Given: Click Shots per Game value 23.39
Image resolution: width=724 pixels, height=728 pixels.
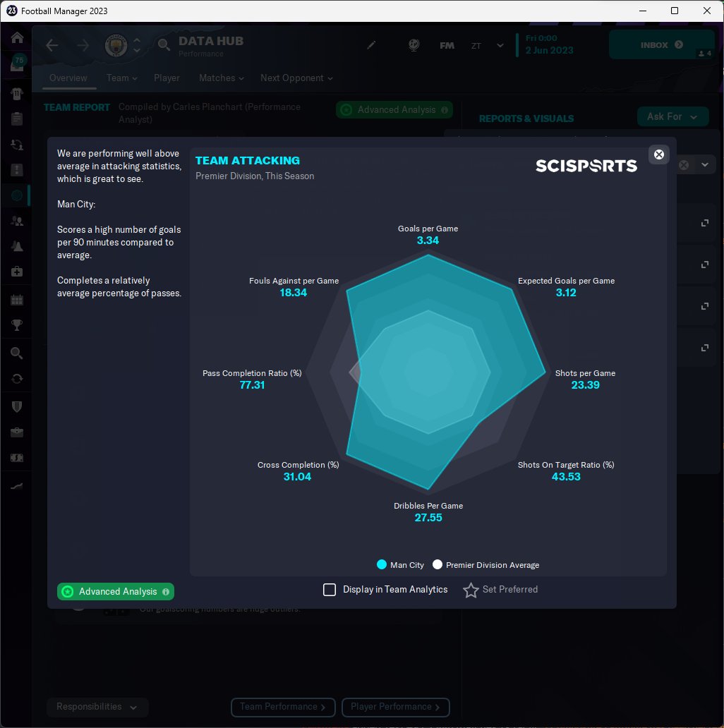Looking at the screenshot, I should tap(585, 385).
